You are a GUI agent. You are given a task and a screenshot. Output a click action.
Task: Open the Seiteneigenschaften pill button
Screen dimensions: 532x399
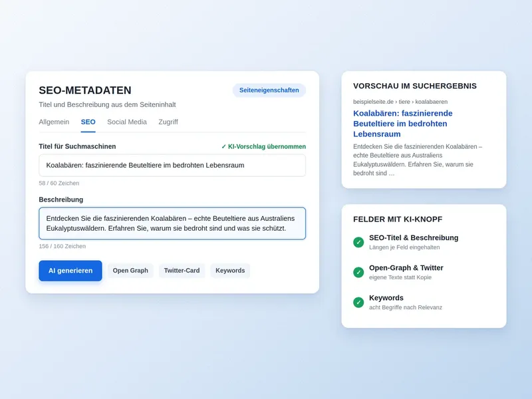tap(269, 90)
